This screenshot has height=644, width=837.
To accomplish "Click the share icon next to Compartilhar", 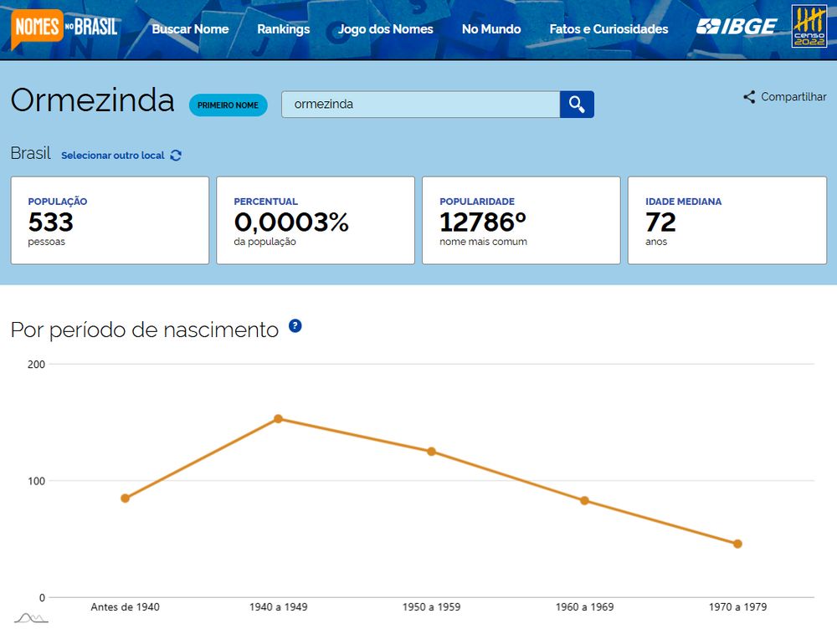I will pyautogui.click(x=749, y=96).
